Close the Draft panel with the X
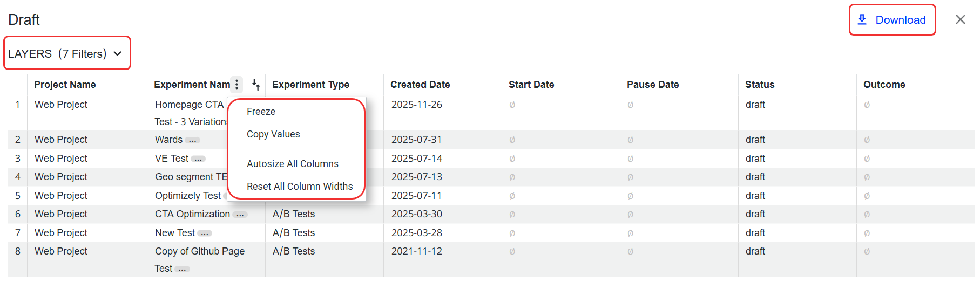Image resolution: width=980 pixels, height=282 pixels. tap(960, 20)
